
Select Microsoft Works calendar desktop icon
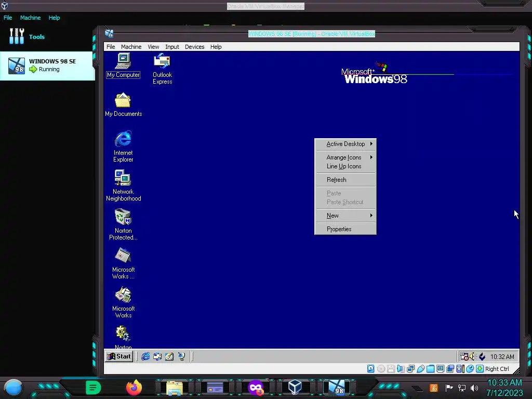(123, 263)
